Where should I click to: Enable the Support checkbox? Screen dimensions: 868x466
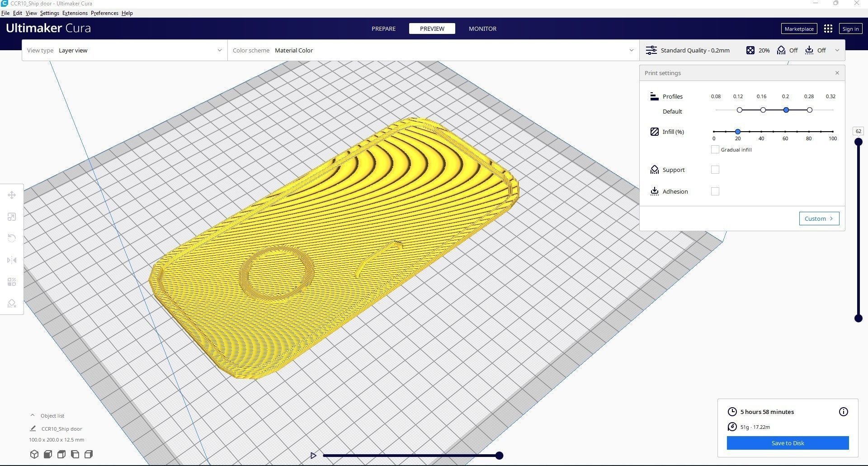tap(715, 170)
